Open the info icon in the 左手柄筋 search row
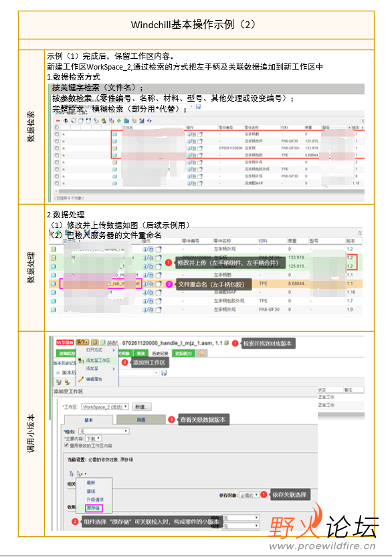The image size is (392, 557). [x=189, y=134]
